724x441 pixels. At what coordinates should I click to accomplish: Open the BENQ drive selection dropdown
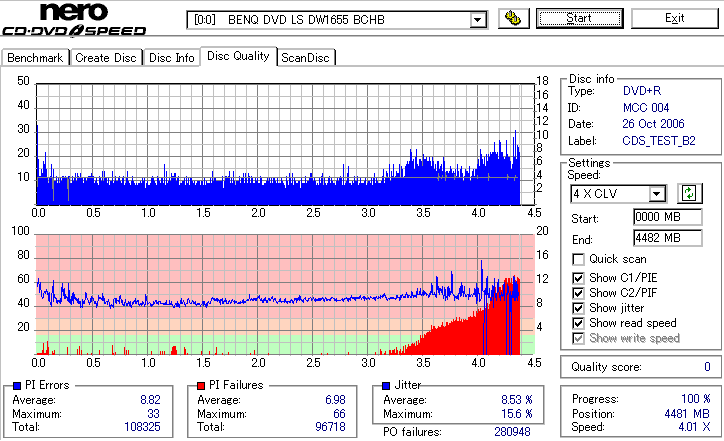tap(477, 20)
